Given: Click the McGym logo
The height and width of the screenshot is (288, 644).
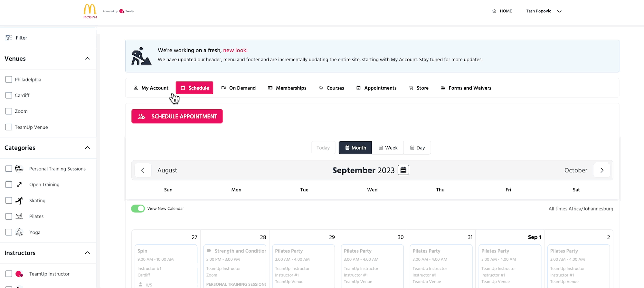Looking at the screenshot, I should coord(90,11).
